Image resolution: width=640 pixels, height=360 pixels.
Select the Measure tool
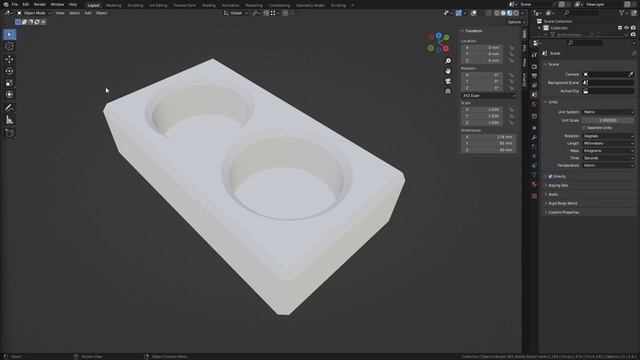point(9,120)
